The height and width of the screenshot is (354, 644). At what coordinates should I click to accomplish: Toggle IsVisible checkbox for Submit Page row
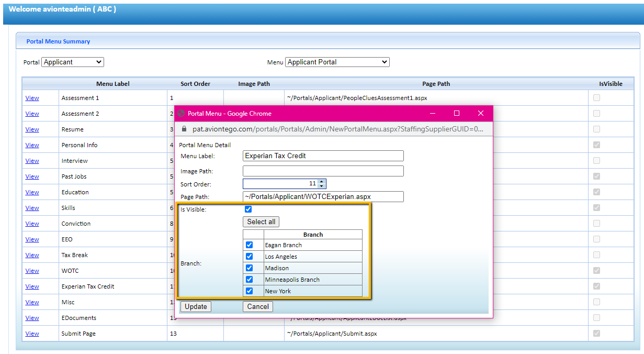(x=596, y=334)
